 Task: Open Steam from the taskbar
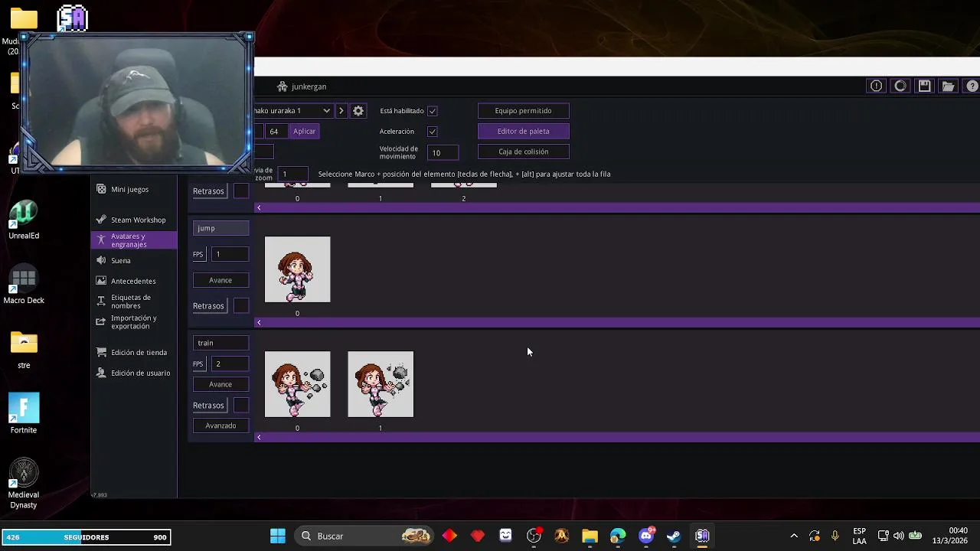tap(674, 536)
